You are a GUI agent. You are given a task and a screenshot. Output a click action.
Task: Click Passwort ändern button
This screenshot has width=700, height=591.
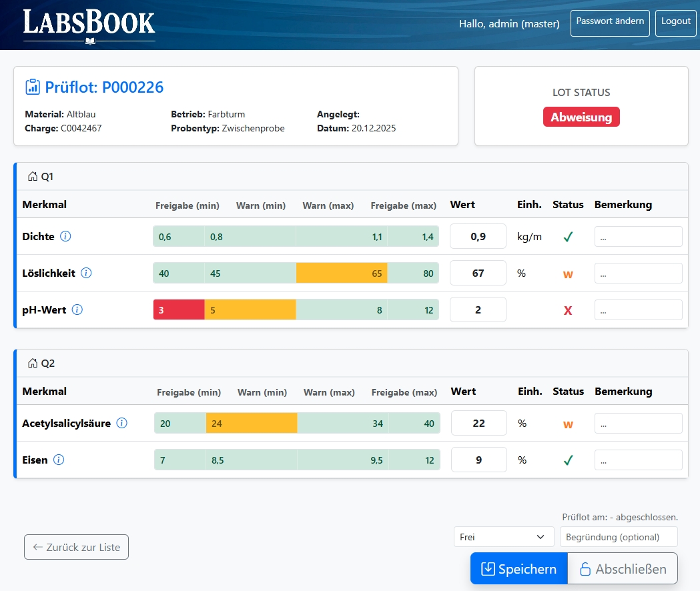pyautogui.click(x=610, y=23)
